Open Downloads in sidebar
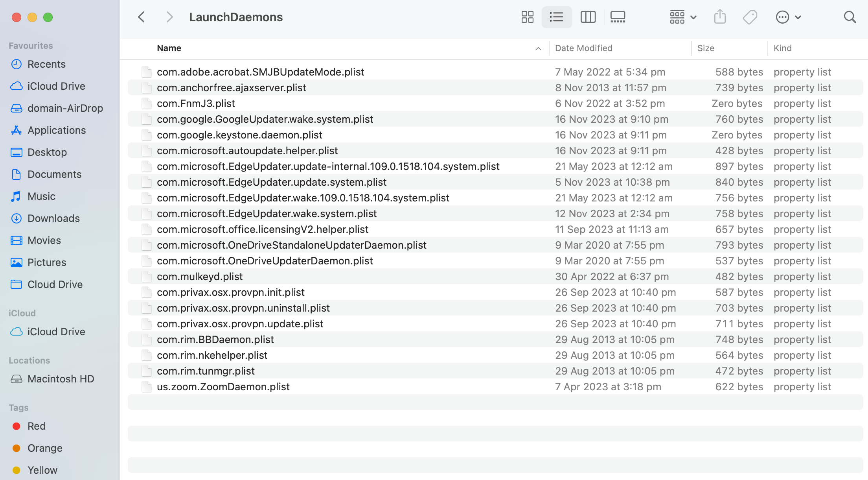 pyautogui.click(x=53, y=218)
